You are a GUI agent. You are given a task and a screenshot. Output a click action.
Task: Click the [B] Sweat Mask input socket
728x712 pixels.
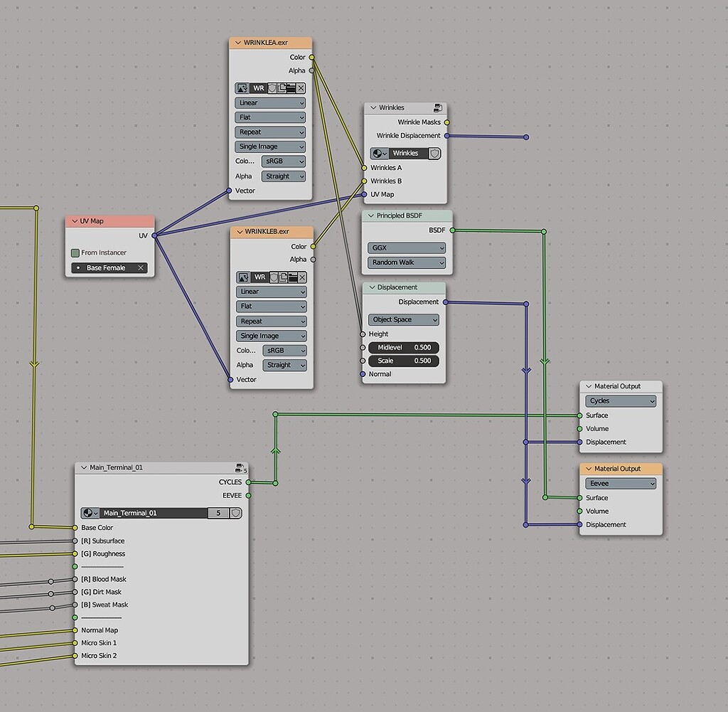coord(75,605)
